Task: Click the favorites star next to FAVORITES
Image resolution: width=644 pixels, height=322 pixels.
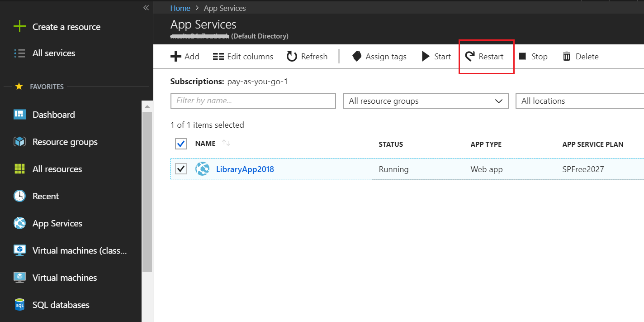Action: pyautogui.click(x=19, y=87)
